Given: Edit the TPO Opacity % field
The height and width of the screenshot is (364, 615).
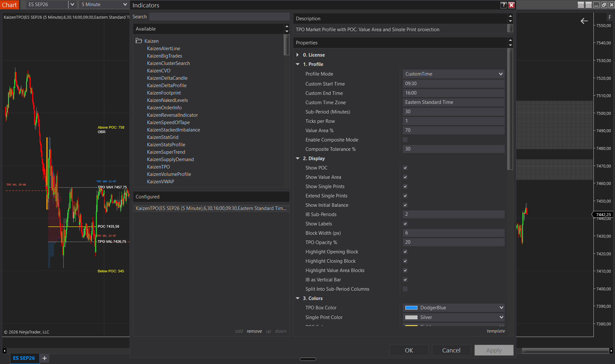Looking at the screenshot, I should [454, 242].
